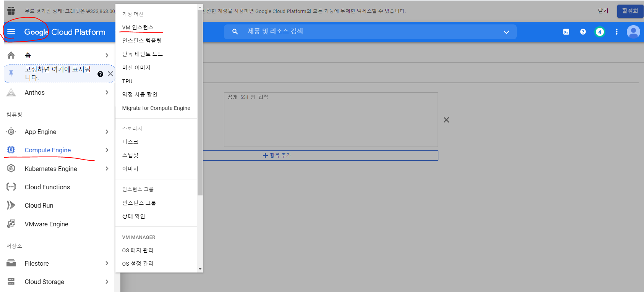Expand the Filestore submenu arrow

(x=107, y=263)
